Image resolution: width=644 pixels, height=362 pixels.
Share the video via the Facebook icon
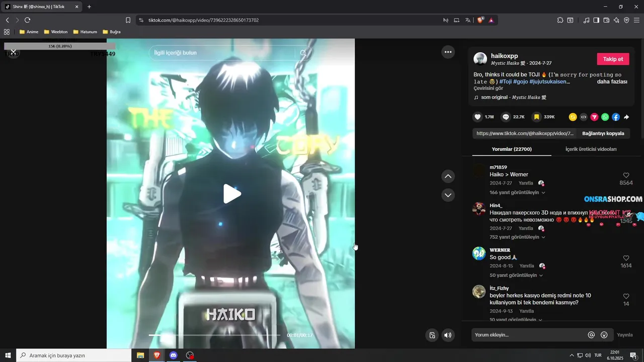[616, 117]
